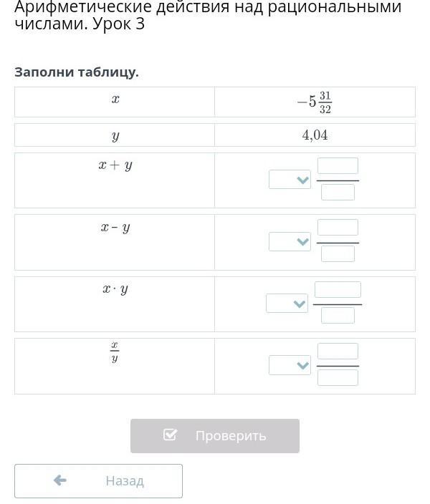Click the checkmark icon on Проверить
The image size is (430, 504).
pyautogui.click(x=170, y=435)
